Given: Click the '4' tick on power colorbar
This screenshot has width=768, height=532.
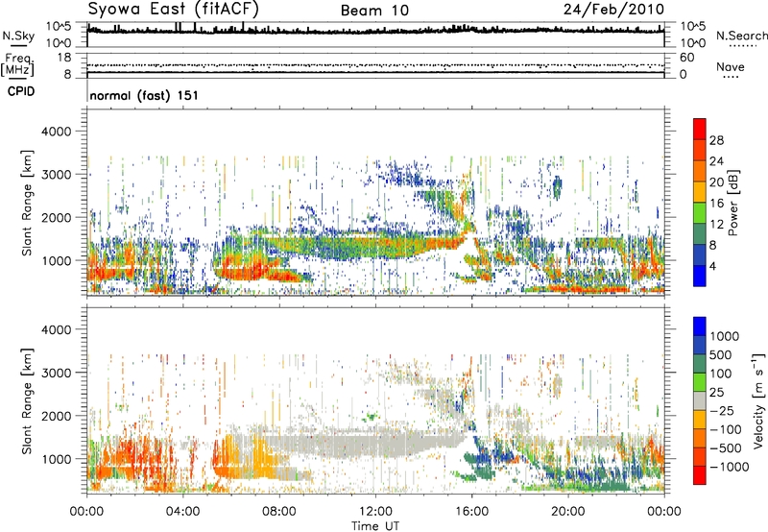Looking at the screenshot, I should [713, 266].
